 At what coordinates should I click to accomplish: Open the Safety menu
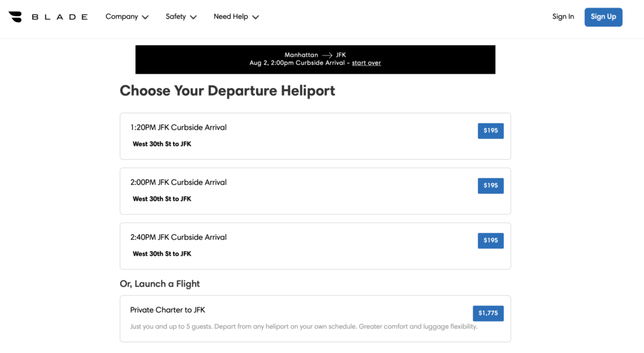(x=176, y=17)
